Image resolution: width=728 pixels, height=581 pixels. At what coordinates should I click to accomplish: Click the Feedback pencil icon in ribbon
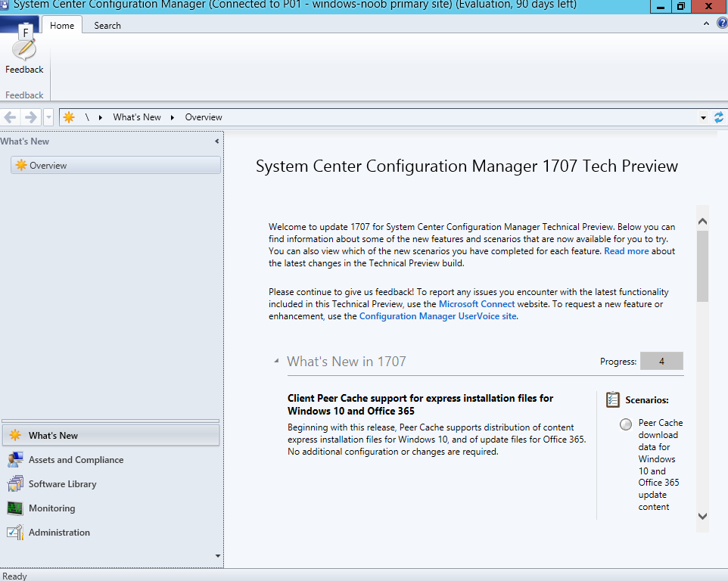click(x=24, y=49)
